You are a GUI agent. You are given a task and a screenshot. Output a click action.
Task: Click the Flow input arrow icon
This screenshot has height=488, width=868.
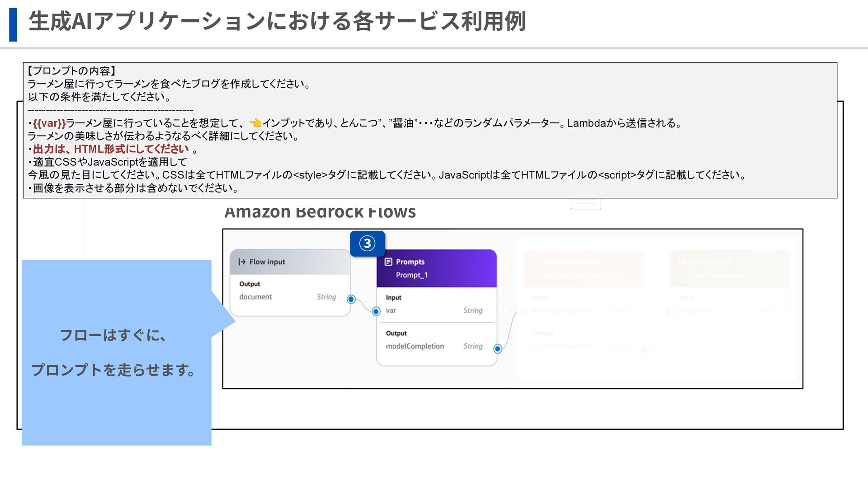242,262
